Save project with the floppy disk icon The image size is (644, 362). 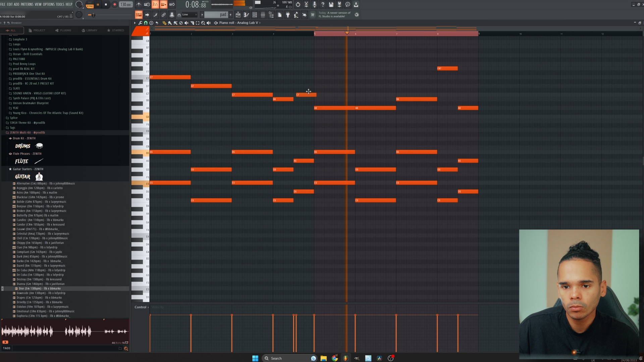coord(331,4)
